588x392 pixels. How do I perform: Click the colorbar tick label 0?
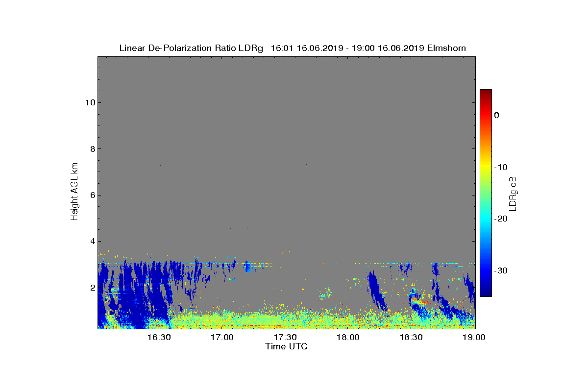(497, 115)
